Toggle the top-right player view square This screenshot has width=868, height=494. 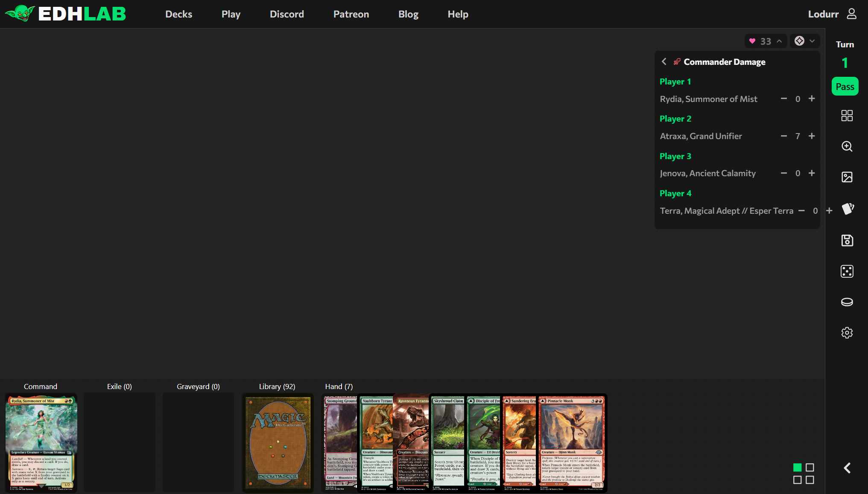pyautogui.click(x=810, y=468)
